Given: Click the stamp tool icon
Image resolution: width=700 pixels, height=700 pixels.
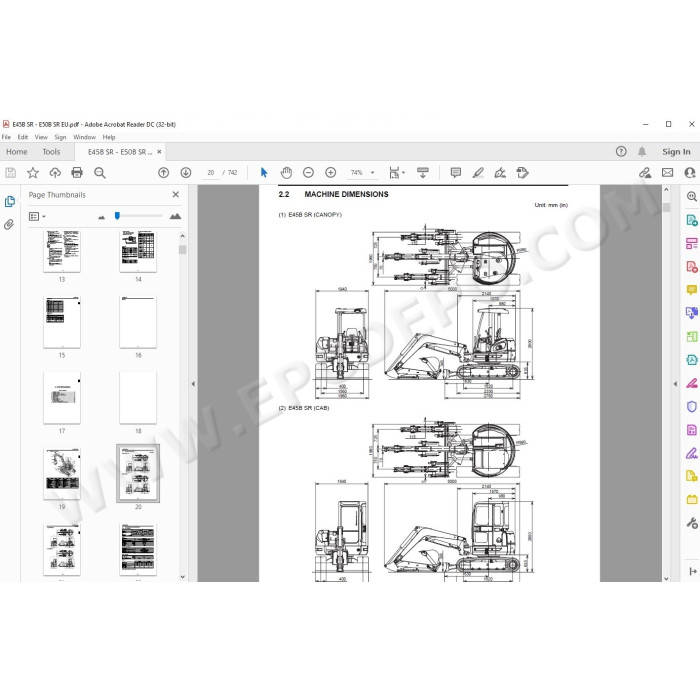Looking at the screenshot, I should 522,172.
